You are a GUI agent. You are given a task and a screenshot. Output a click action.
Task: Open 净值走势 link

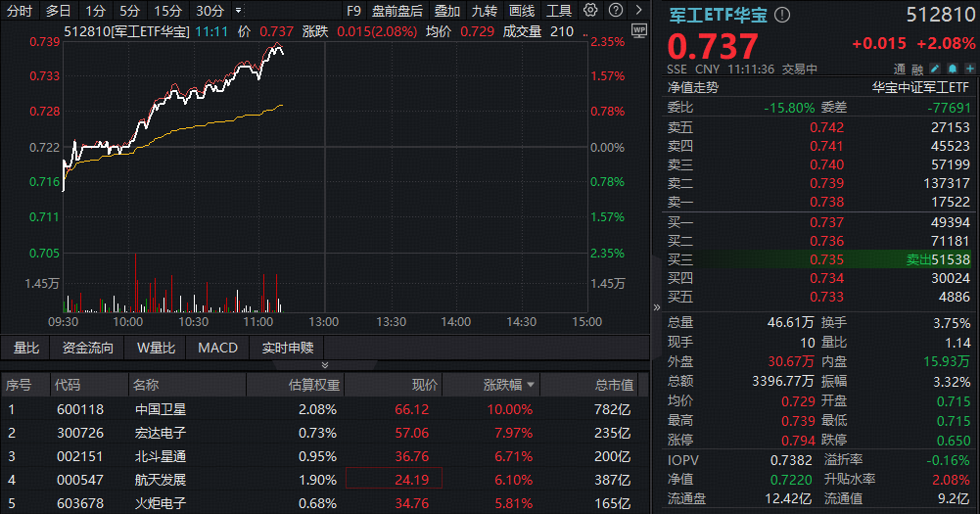tap(692, 87)
